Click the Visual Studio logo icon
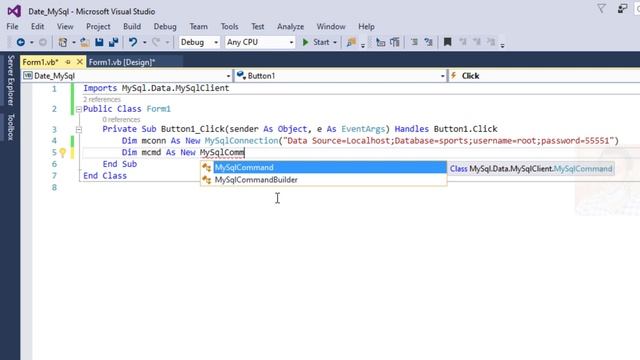Image resolution: width=640 pixels, height=360 pixels. 14,11
